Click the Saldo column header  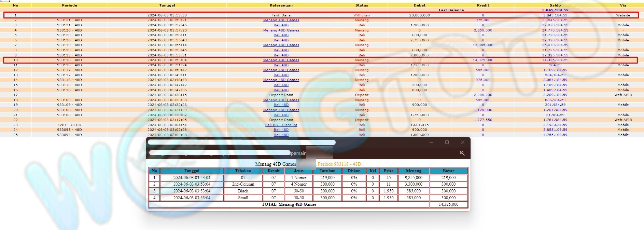tap(555, 5)
